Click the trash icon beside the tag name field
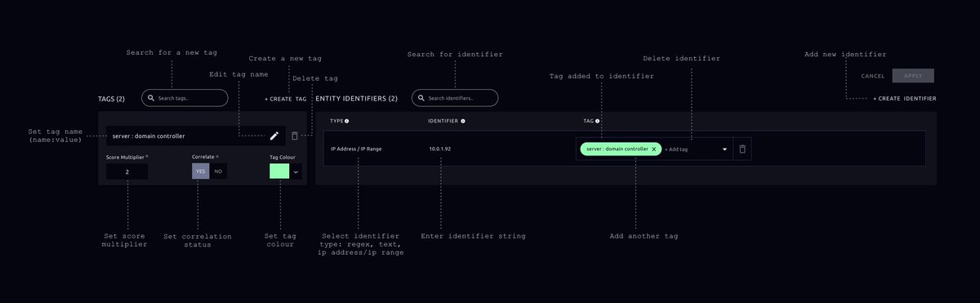 pos(295,136)
